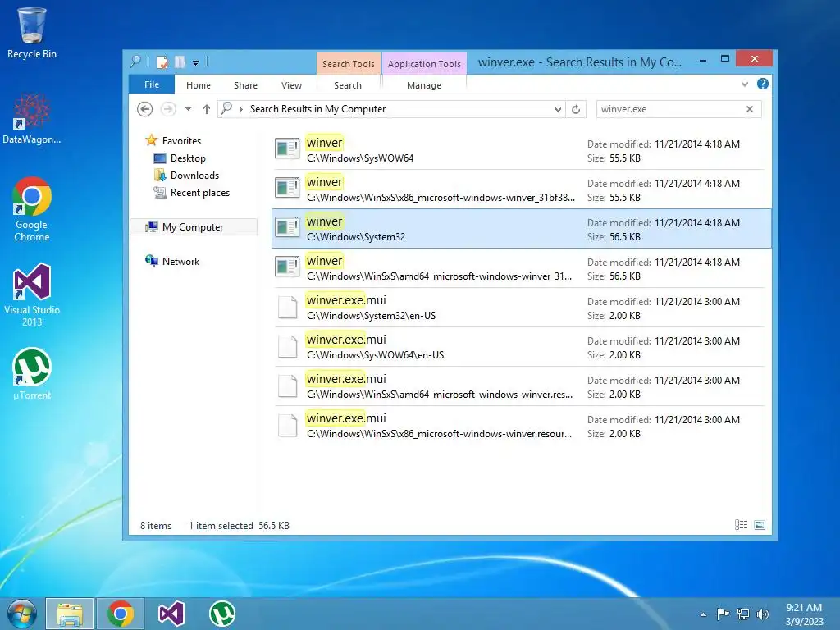Open the address bar history dropdown
The image size is (840, 630).
click(x=558, y=109)
